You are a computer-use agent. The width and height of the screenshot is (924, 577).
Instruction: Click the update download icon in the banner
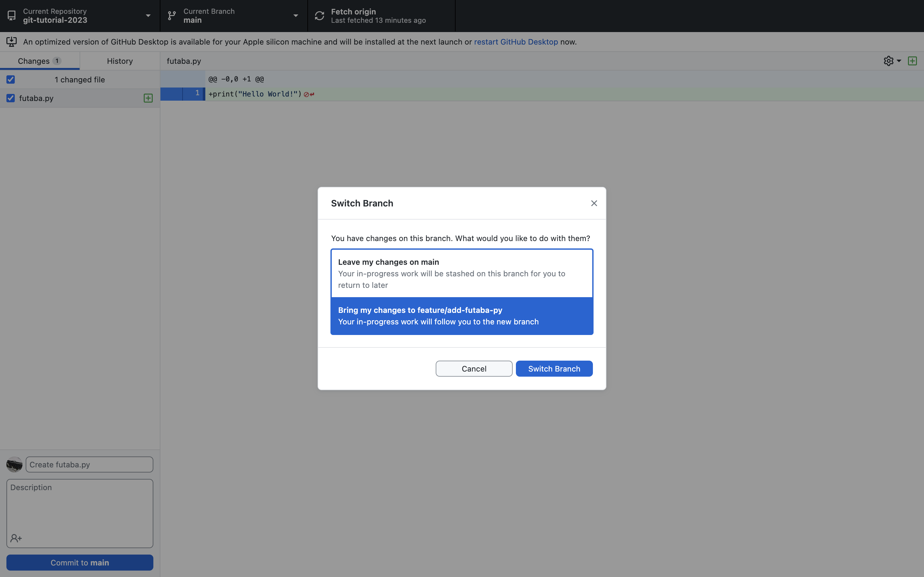12,42
